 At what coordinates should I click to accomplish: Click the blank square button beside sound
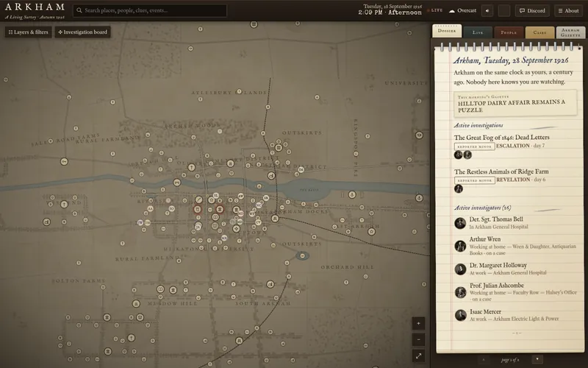504,10
